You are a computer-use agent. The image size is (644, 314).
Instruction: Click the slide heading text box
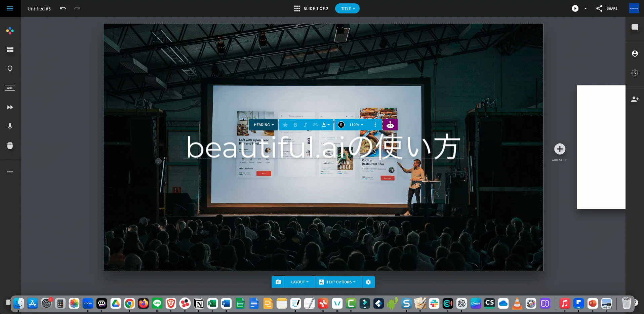(x=323, y=147)
